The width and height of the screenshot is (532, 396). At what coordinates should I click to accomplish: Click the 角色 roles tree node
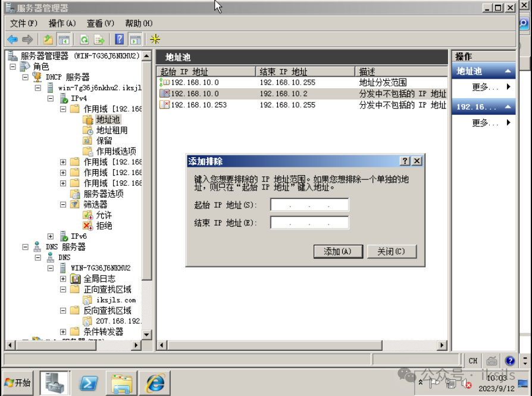point(41,67)
